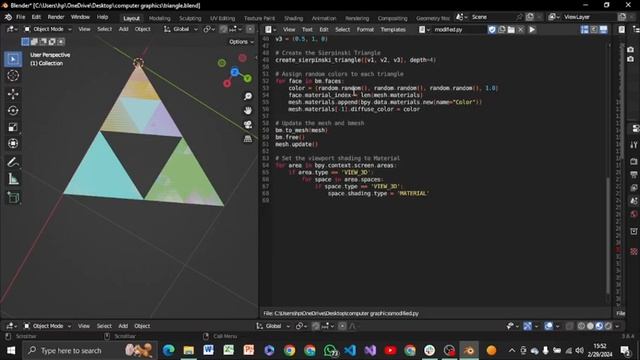The image size is (640, 360).
Task: Open Select menu in lower viewport header
Action: tap(104, 326)
